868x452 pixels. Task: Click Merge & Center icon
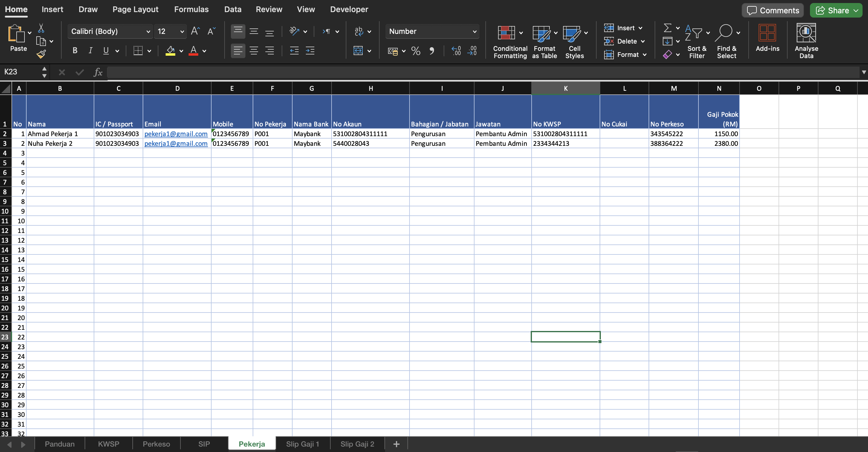tap(358, 51)
